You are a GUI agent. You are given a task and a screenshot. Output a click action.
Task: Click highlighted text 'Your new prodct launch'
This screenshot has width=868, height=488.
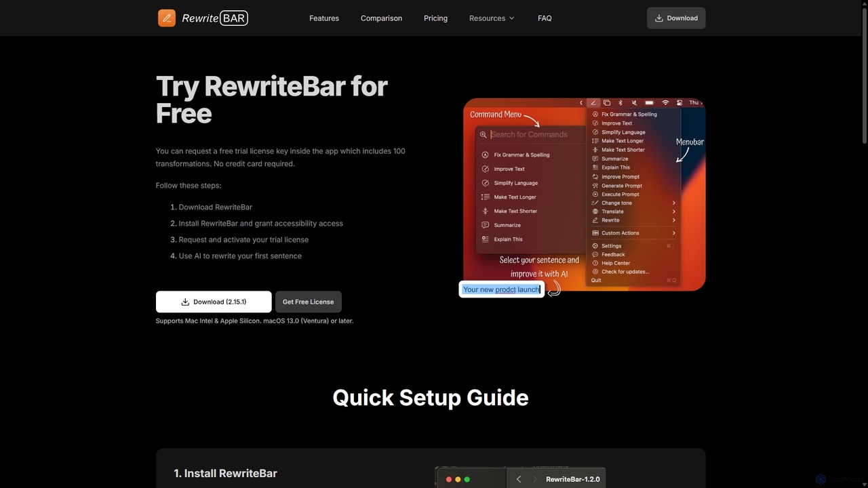click(501, 289)
